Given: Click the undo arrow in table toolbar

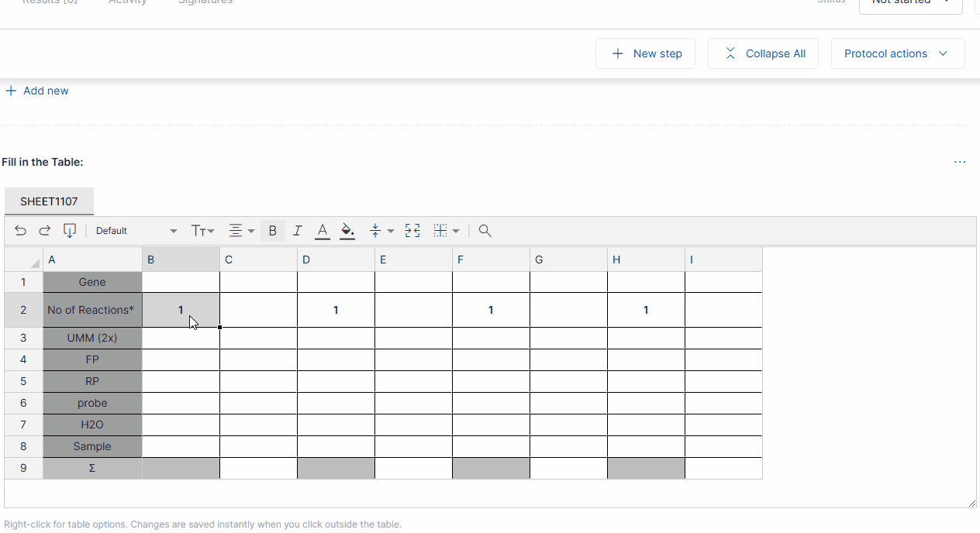Looking at the screenshot, I should tap(21, 231).
